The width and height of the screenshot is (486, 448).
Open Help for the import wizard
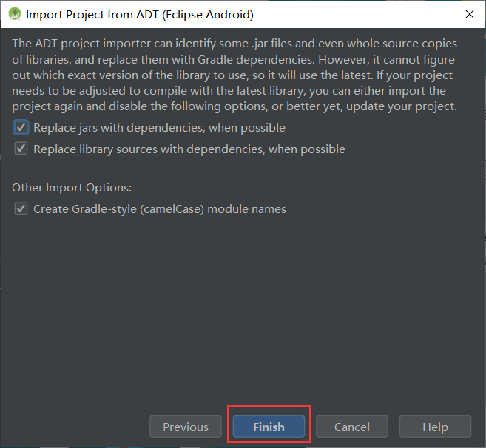click(435, 427)
